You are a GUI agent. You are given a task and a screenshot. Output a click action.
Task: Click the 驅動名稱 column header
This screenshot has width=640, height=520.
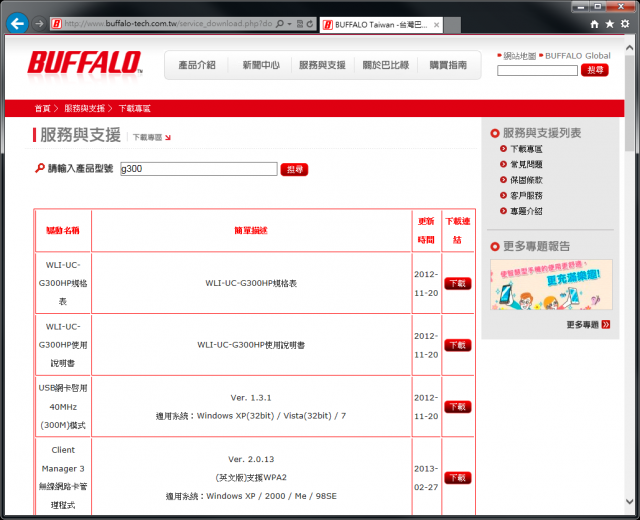pyautogui.click(x=63, y=231)
